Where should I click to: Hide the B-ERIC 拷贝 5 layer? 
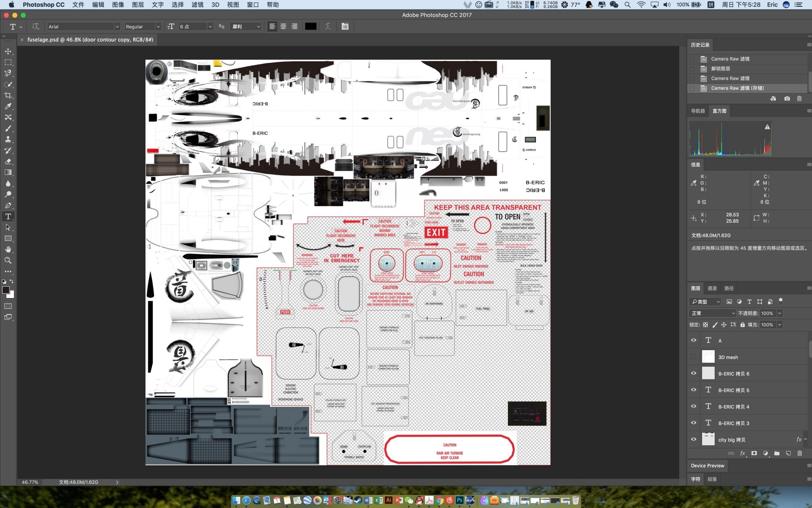click(x=693, y=390)
